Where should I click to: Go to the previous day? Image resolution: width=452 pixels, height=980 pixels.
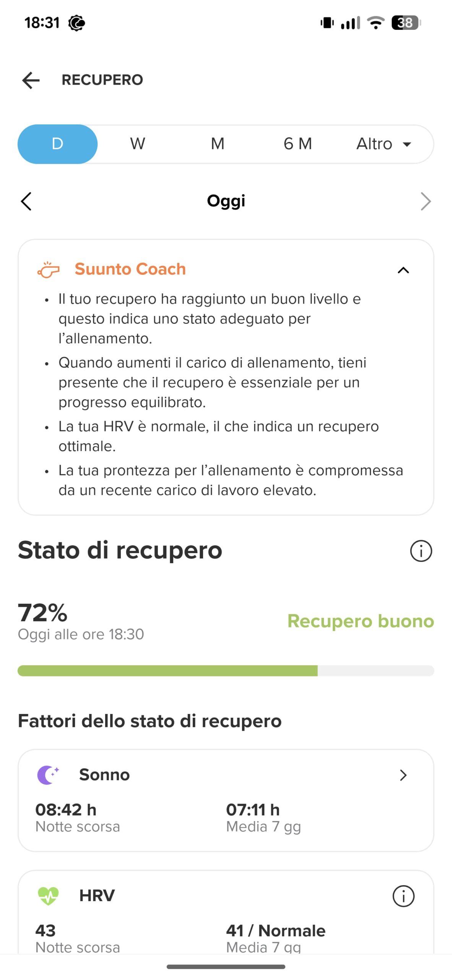coord(26,201)
